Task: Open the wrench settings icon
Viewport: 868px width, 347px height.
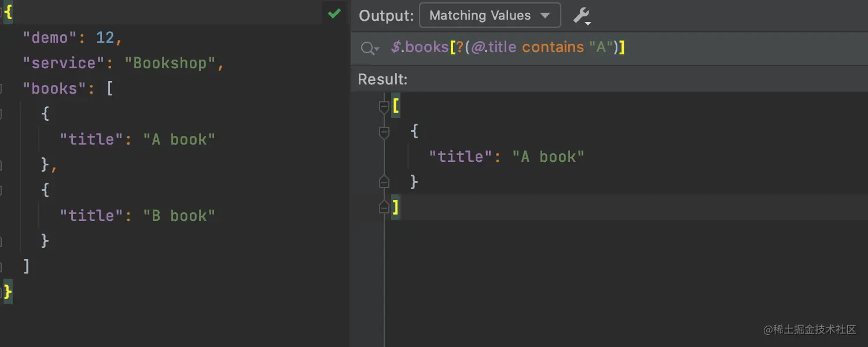Action: (582, 16)
